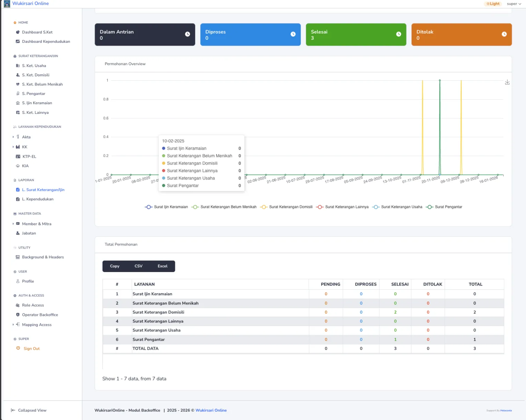The image size is (526, 420).
Task: Click the Wukirsari Online logo icon
Action: [7, 4]
